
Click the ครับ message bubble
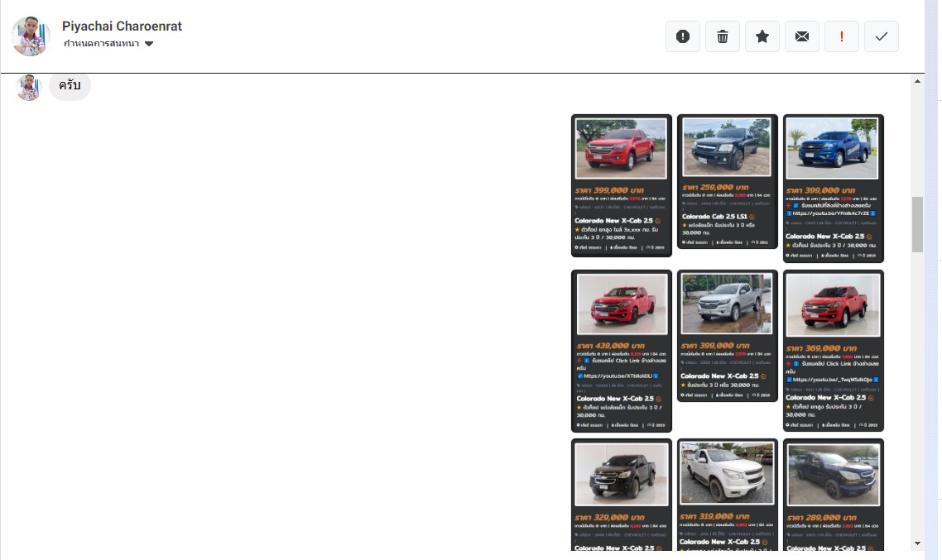point(70,87)
